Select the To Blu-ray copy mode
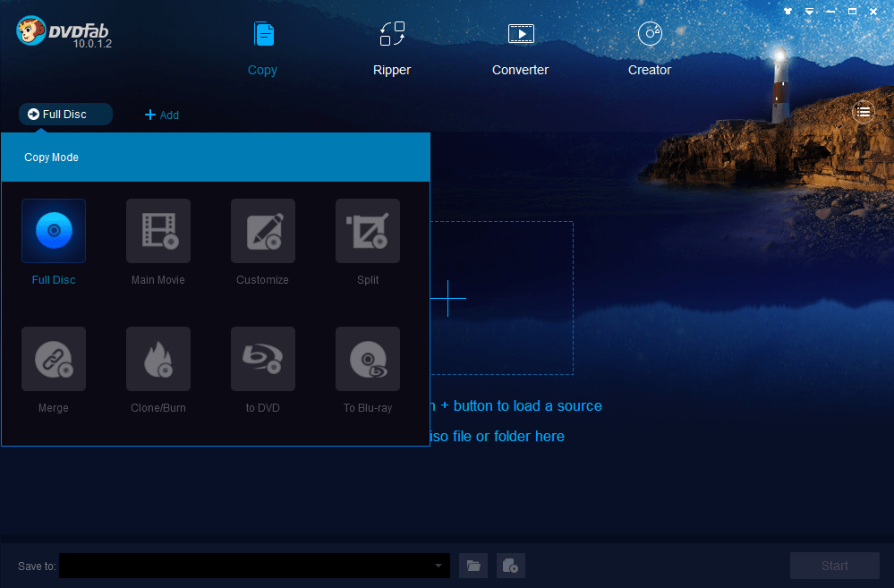Image resolution: width=894 pixels, height=588 pixels. click(367, 358)
